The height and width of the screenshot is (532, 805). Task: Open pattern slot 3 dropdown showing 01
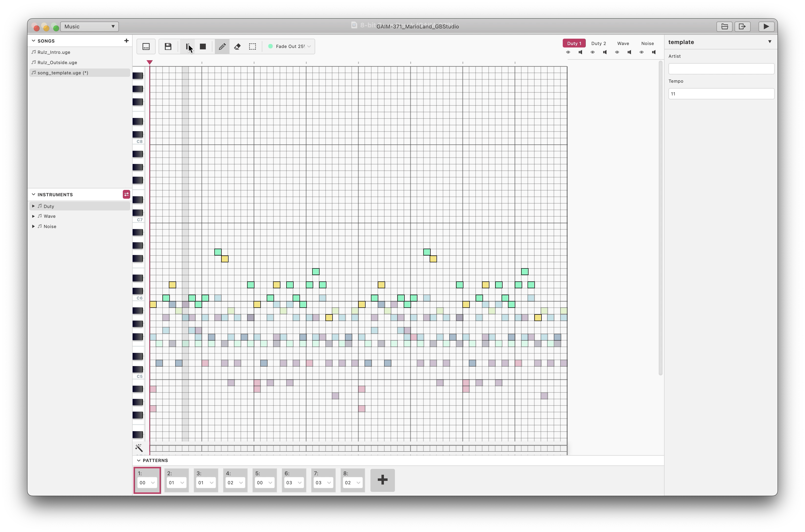(x=206, y=483)
